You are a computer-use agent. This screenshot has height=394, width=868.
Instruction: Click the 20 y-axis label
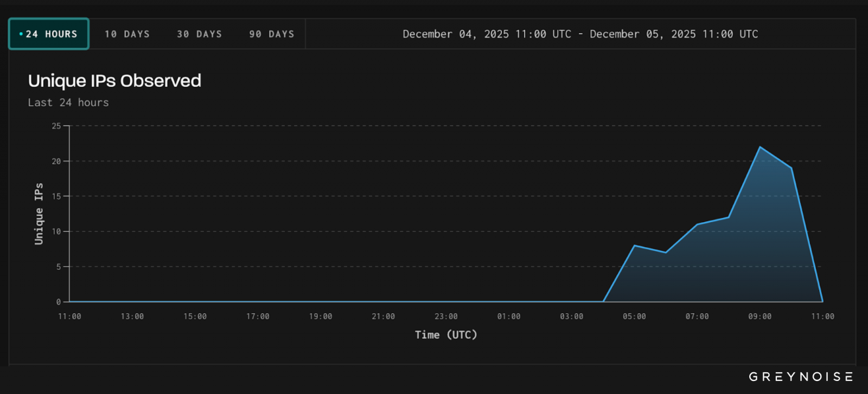(x=56, y=161)
